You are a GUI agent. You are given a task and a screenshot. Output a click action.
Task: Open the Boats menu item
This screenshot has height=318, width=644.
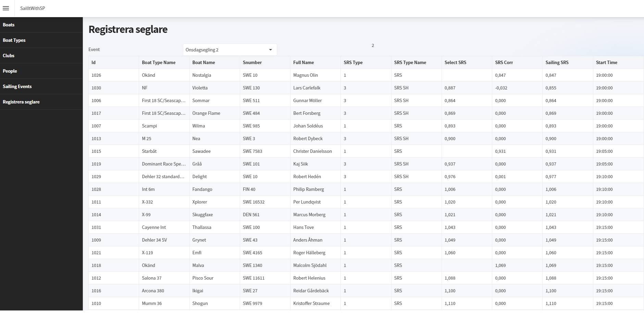pyautogui.click(x=41, y=25)
